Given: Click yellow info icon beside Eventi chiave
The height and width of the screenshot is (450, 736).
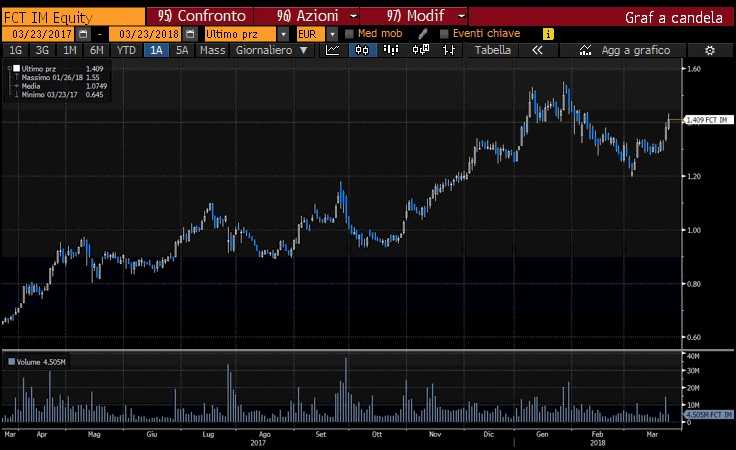Looking at the screenshot, I should point(548,34).
